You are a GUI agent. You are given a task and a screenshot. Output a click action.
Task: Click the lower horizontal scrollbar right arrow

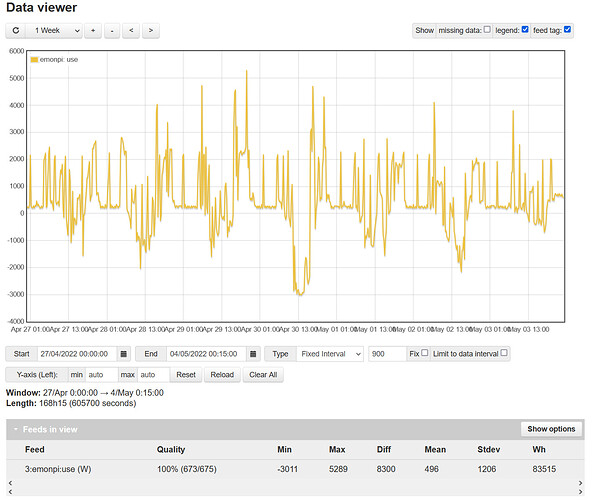[581, 492]
